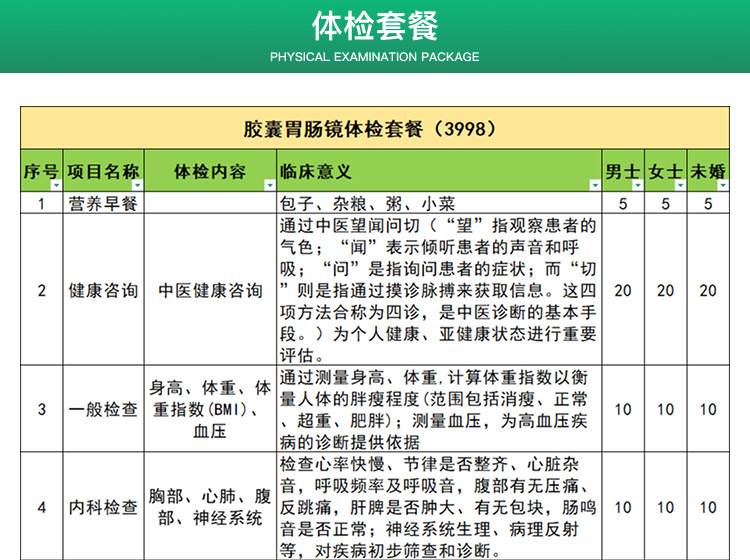Expand the 女士 column filter arrow
This screenshot has width=750, height=560.
tap(680, 185)
